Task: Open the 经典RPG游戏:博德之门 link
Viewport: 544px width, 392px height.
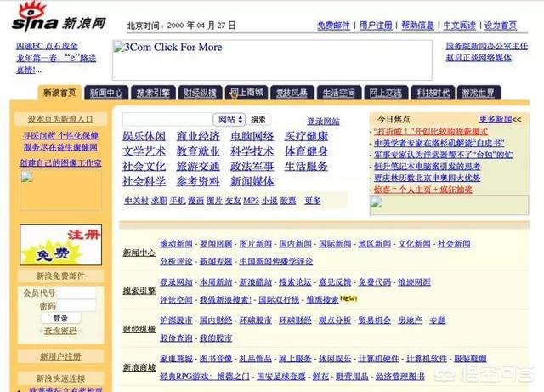Action: [205, 377]
